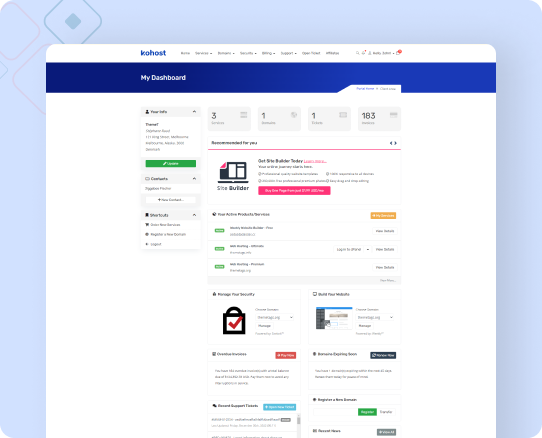
Task: Go to Home in the navigation
Action: (185, 53)
